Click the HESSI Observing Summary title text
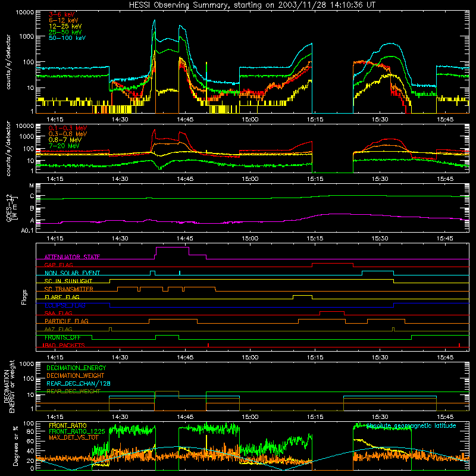 [x=252, y=5]
